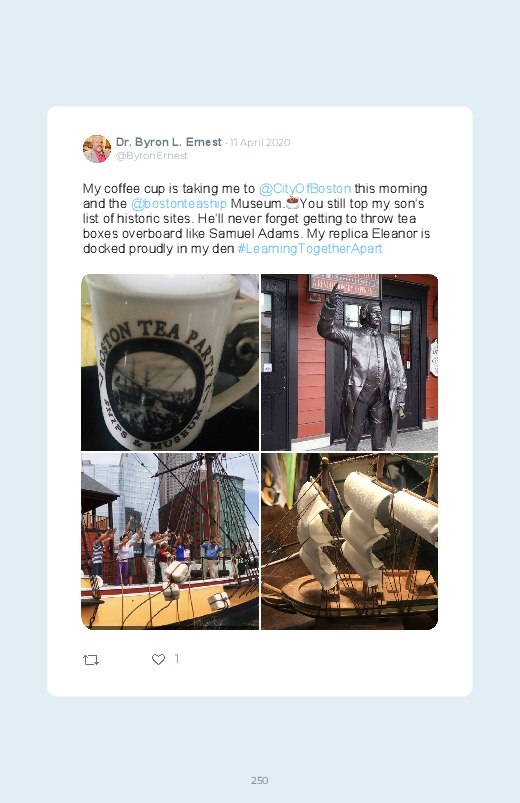Click the Dr. Byron L. Ernest name

tap(169, 142)
